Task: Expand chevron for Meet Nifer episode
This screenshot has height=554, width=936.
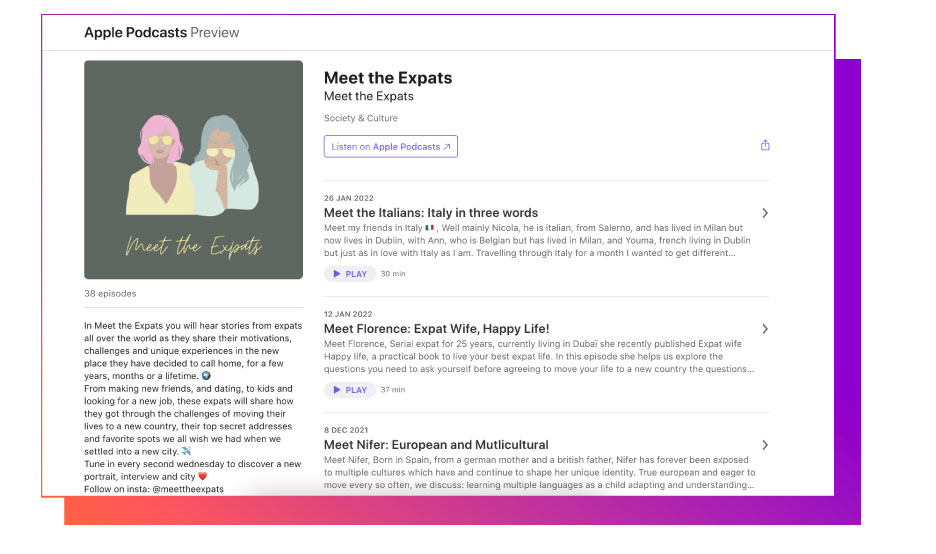Action: click(x=765, y=445)
